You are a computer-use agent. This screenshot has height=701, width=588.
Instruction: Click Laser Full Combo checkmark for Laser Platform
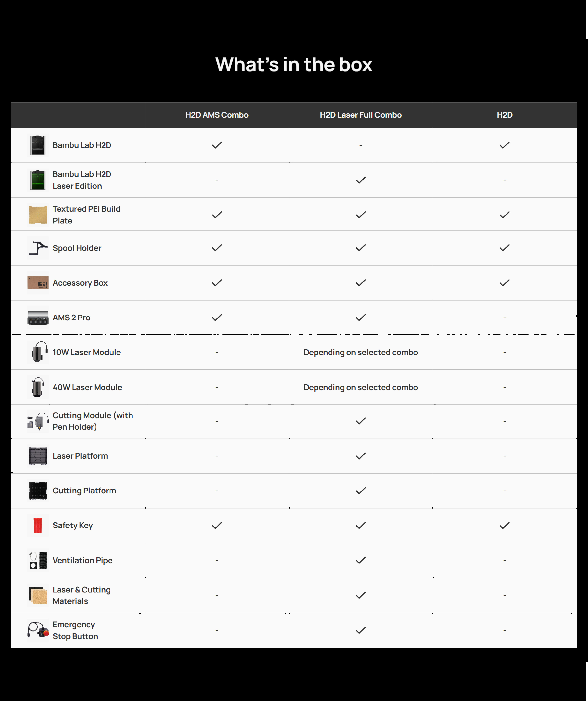(x=361, y=456)
